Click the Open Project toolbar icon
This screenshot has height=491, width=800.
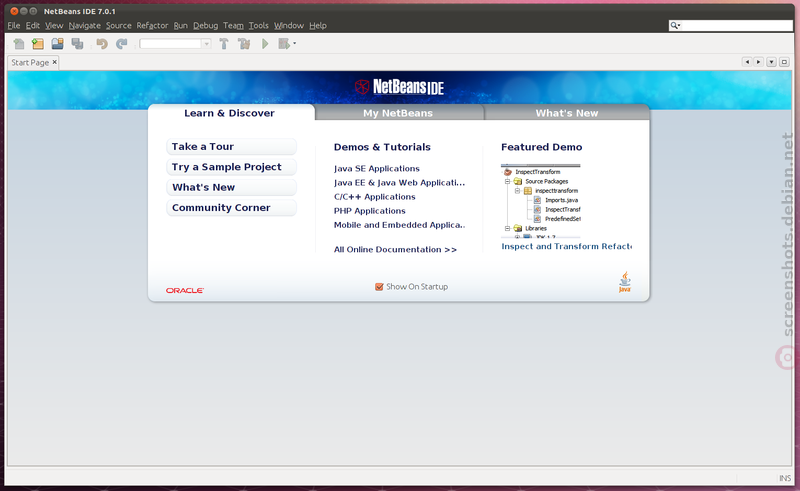[x=58, y=44]
